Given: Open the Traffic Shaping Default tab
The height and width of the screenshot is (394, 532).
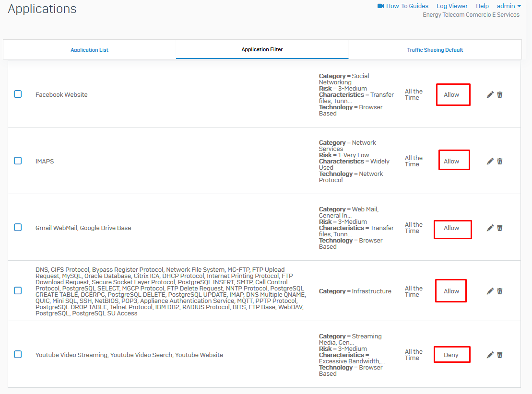Looking at the screenshot, I should click(435, 50).
